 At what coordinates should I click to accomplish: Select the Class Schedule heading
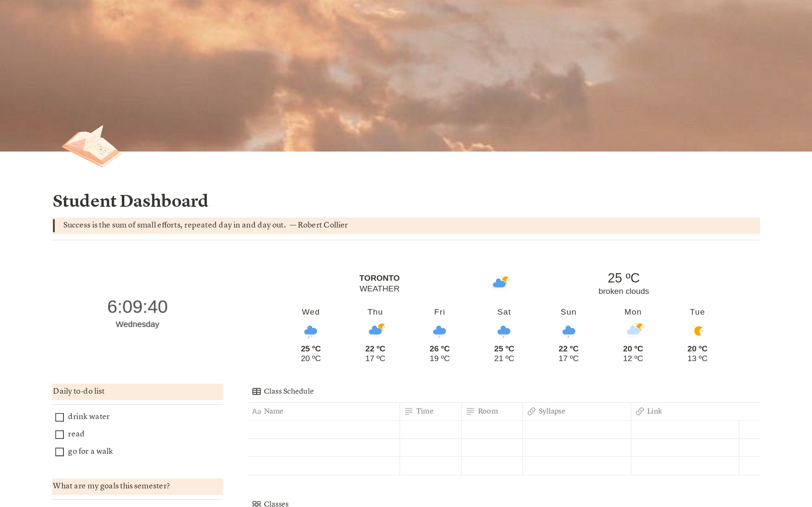(x=288, y=391)
